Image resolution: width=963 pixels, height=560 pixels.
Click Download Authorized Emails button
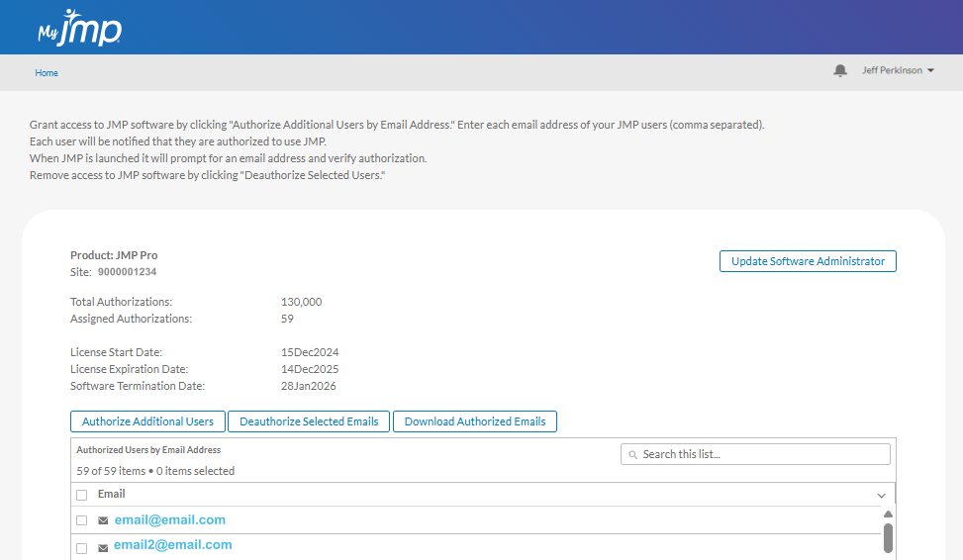[475, 421]
